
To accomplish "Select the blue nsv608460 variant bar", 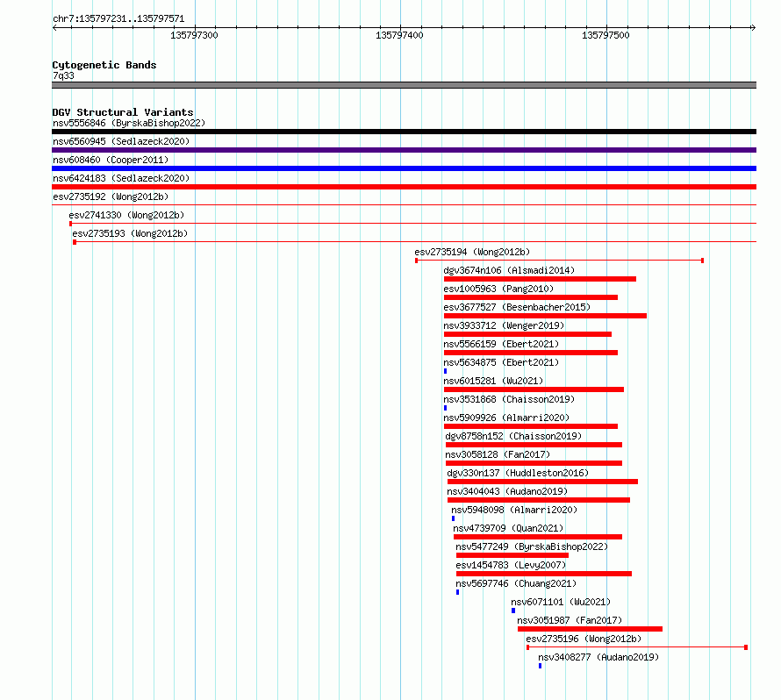I will 404,168.
